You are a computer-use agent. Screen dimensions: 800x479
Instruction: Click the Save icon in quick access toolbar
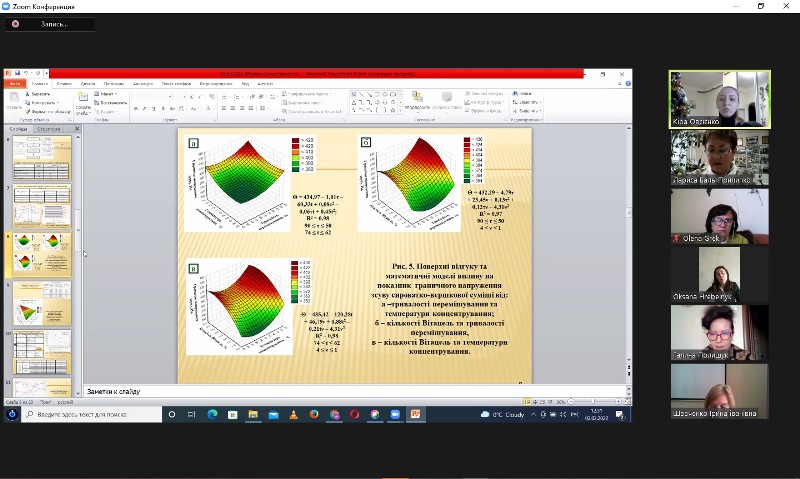point(18,73)
